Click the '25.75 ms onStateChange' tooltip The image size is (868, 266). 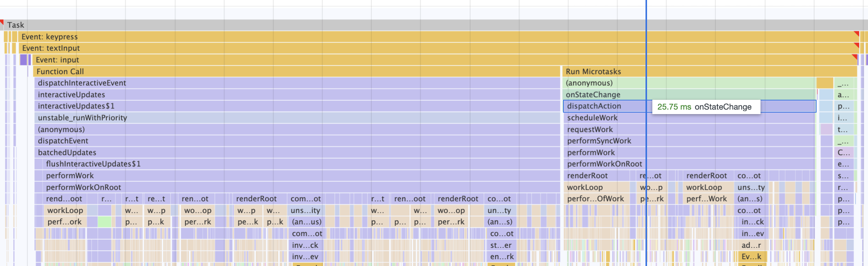(x=706, y=107)
